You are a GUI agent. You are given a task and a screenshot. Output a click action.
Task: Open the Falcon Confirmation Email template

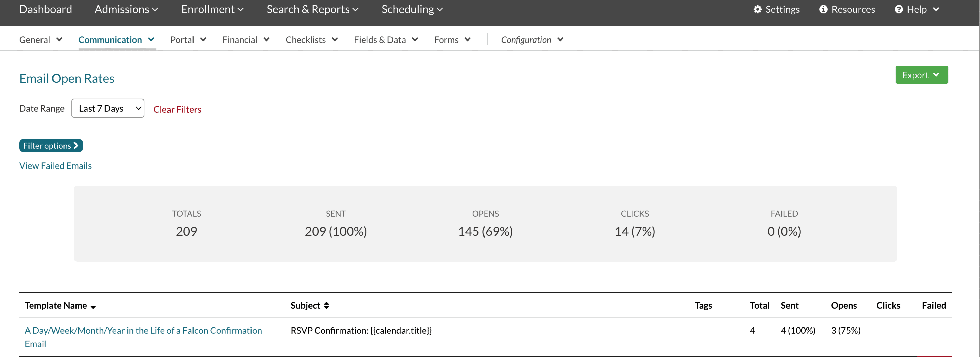(x=143, y=330)
